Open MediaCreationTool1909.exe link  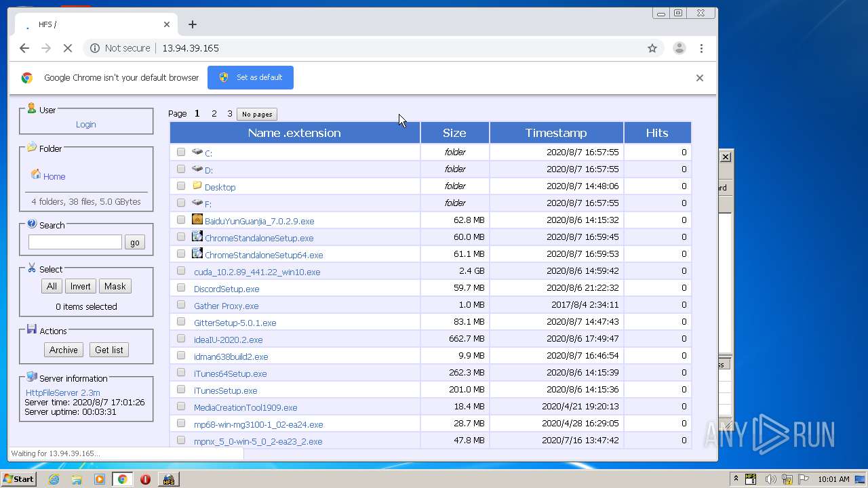(245, 407)
